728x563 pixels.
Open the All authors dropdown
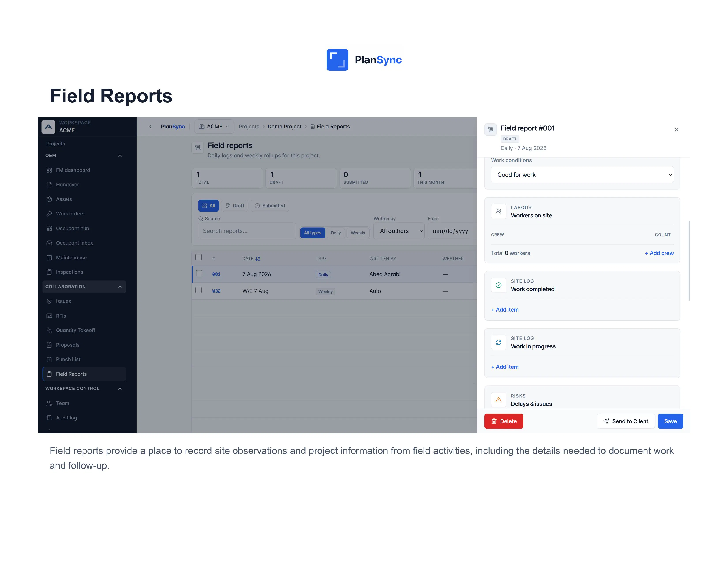tap(399, 231)
